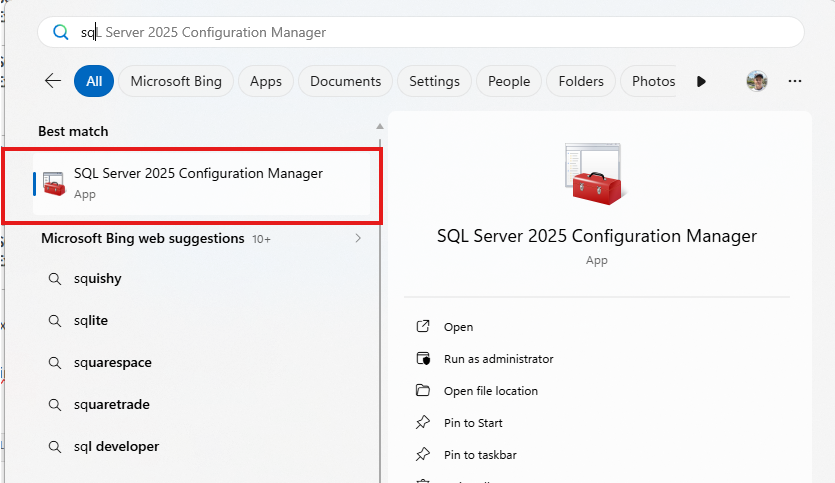Go back with the left arrow icon
The height and width of the screenshot is (483, 835).
(x=53, y=81)
